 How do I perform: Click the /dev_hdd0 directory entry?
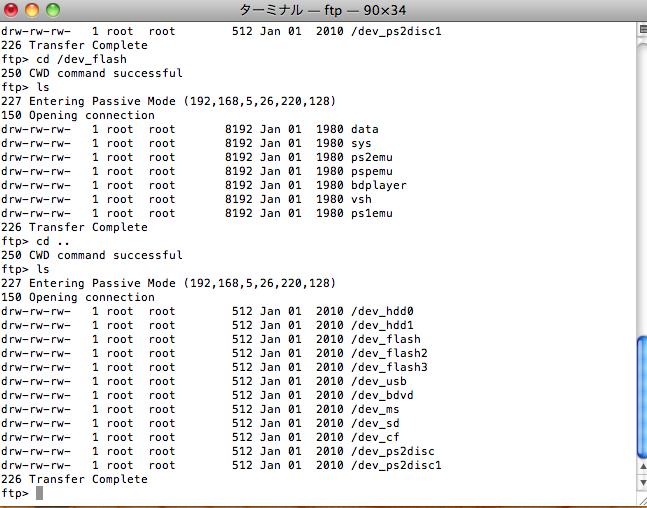click(382, 311)
